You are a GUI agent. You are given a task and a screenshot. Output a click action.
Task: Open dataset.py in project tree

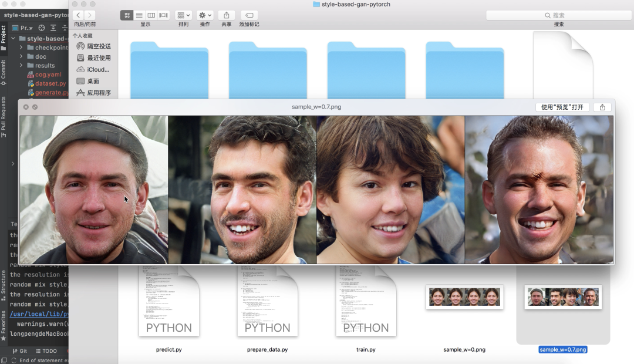(46, 83)
